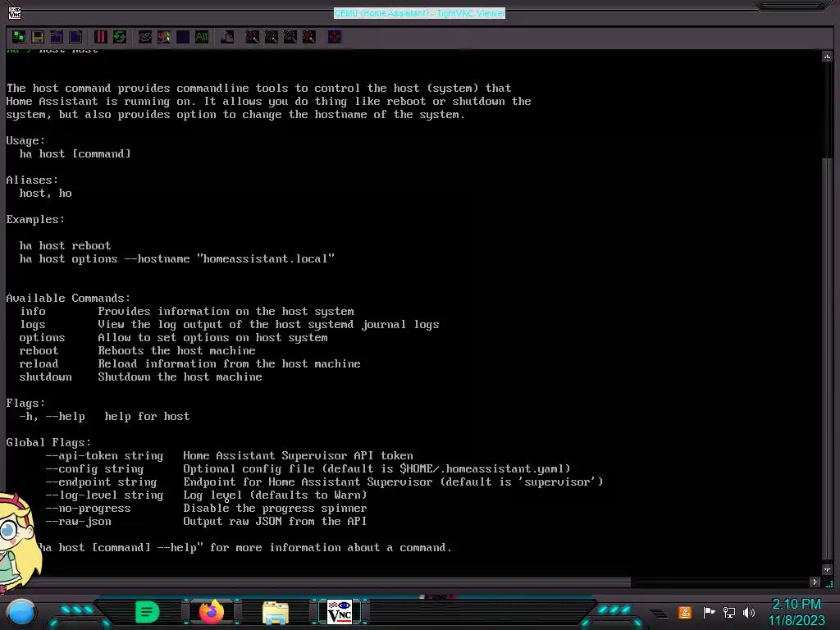The height and width of the screenshot is (630, 840).
Task: Click the "shutdown" command name
Action: click(46, 377)
